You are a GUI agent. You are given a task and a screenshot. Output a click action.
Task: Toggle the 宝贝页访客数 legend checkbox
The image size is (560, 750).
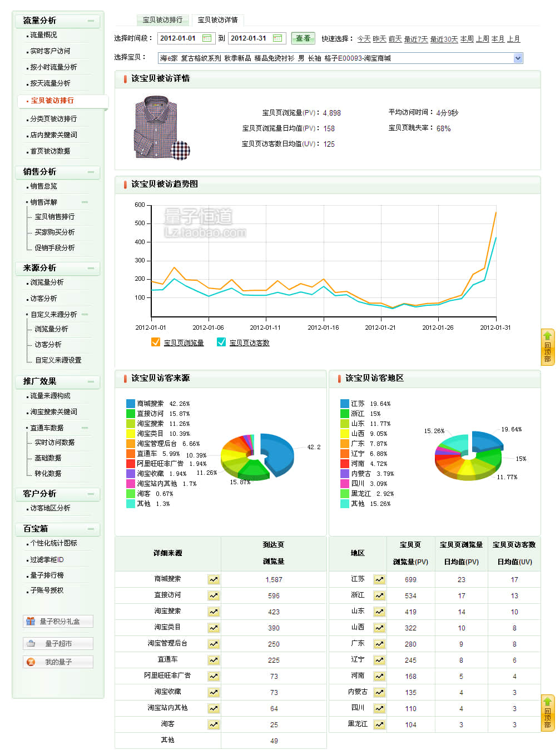(x=221, y=342)
